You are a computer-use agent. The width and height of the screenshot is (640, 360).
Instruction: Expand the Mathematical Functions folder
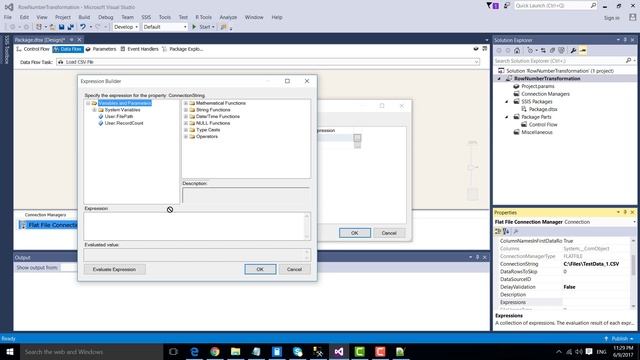[x=186, y=103]
